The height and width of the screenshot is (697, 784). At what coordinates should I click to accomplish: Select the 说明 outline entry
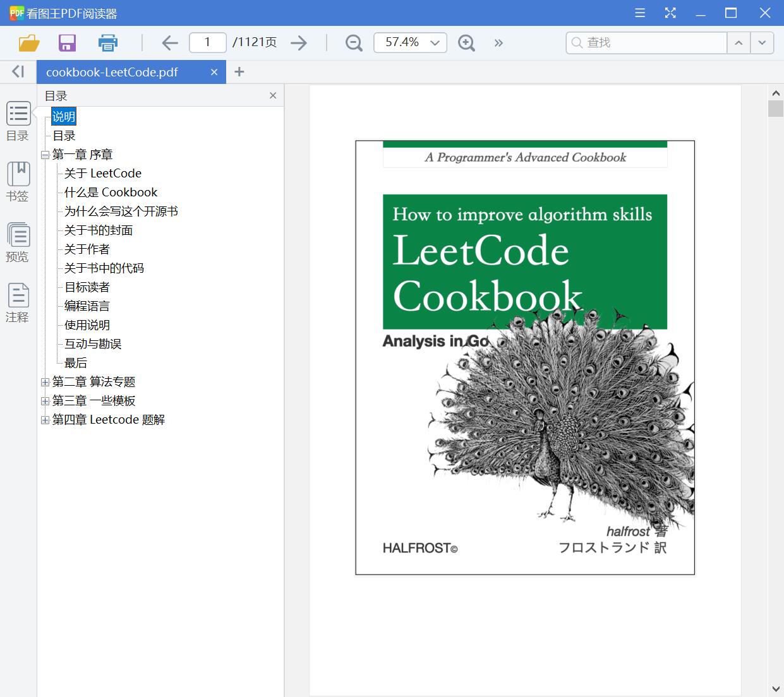coord(64,116)
